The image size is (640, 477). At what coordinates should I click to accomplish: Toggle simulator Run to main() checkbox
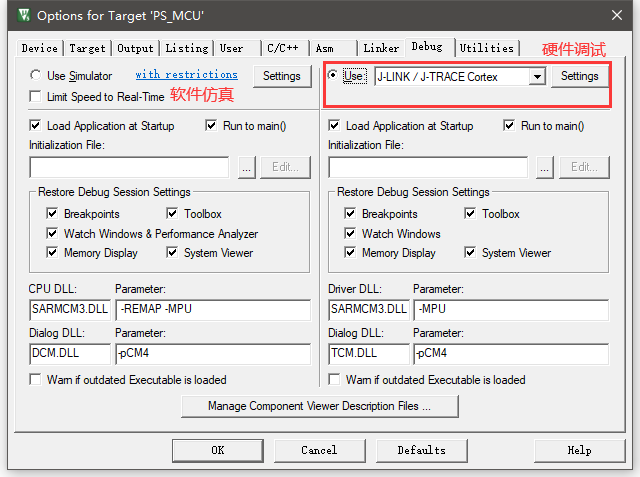pyautogui.click(x=211, y=125)
